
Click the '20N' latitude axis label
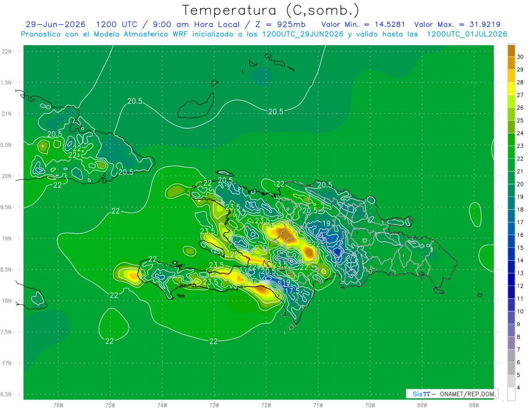pyautogui.click(x=8, y=176)
